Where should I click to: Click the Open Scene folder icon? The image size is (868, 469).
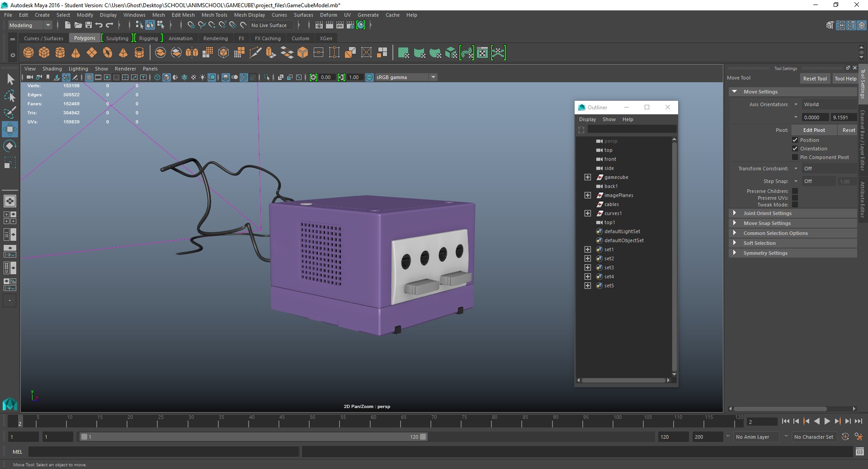point(78,25)
